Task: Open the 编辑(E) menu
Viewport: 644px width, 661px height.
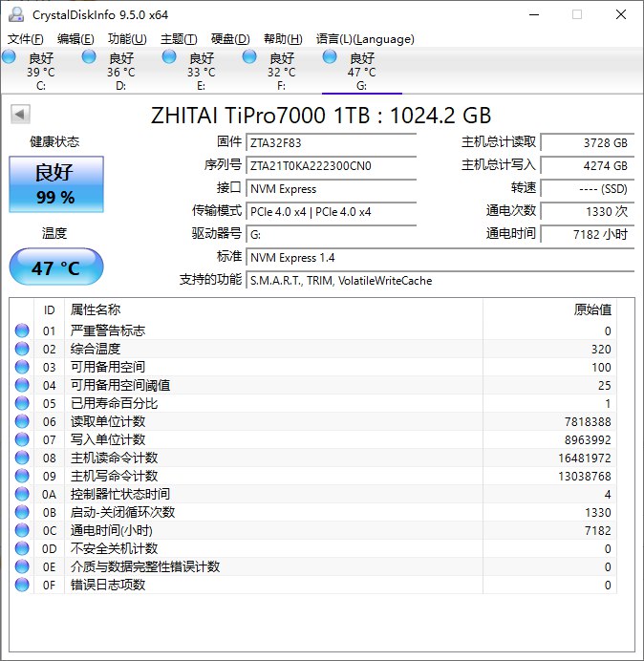Action: pyautogui.click(x=75, y=39)
